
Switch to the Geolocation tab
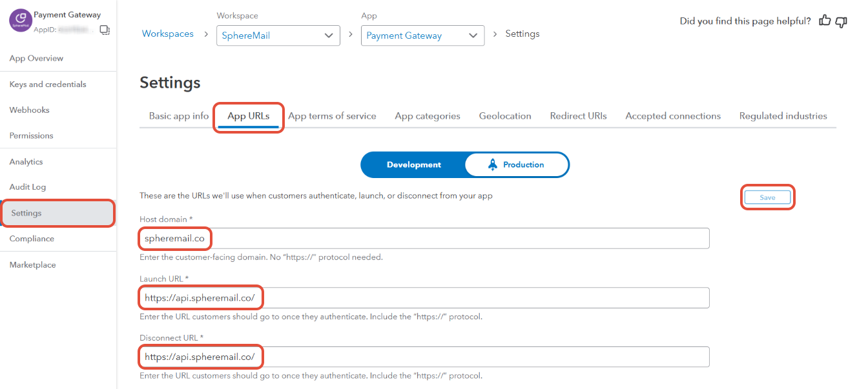tap(505, 116)
